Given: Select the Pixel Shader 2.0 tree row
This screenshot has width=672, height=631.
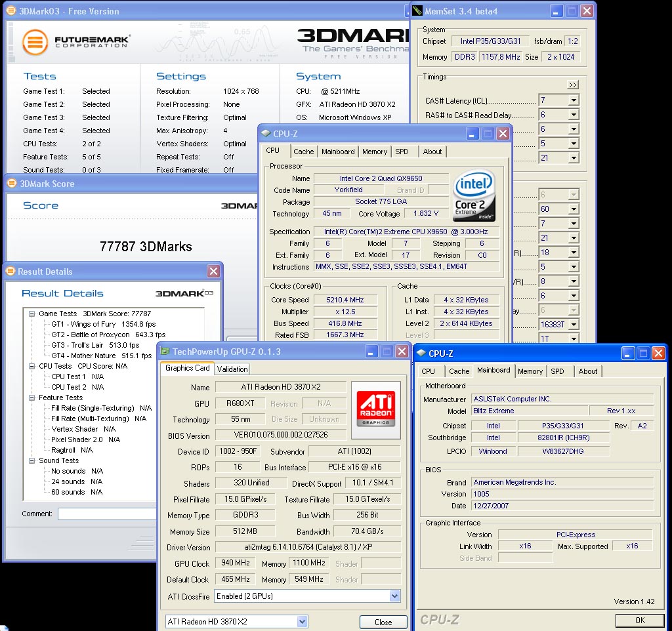Looking at the screenshot, I should pos(86,439).
